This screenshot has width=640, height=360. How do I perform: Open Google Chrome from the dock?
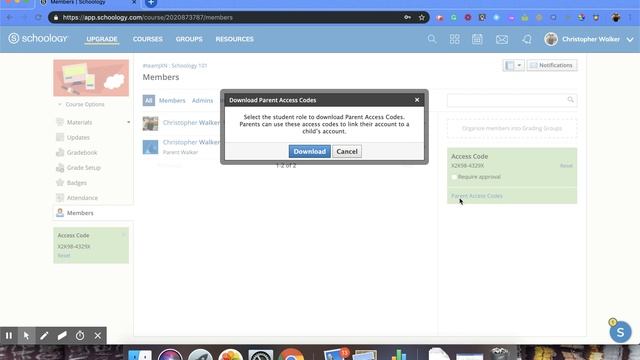[x=291, y=354]
